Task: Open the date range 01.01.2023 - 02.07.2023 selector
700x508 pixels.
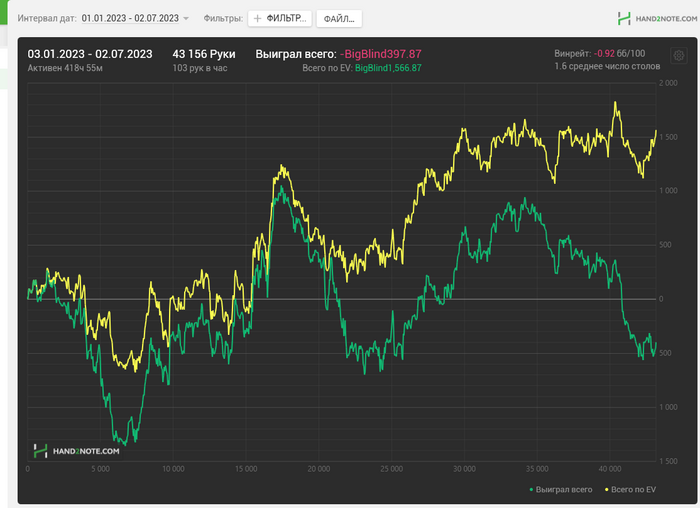Action: (130, 18)
